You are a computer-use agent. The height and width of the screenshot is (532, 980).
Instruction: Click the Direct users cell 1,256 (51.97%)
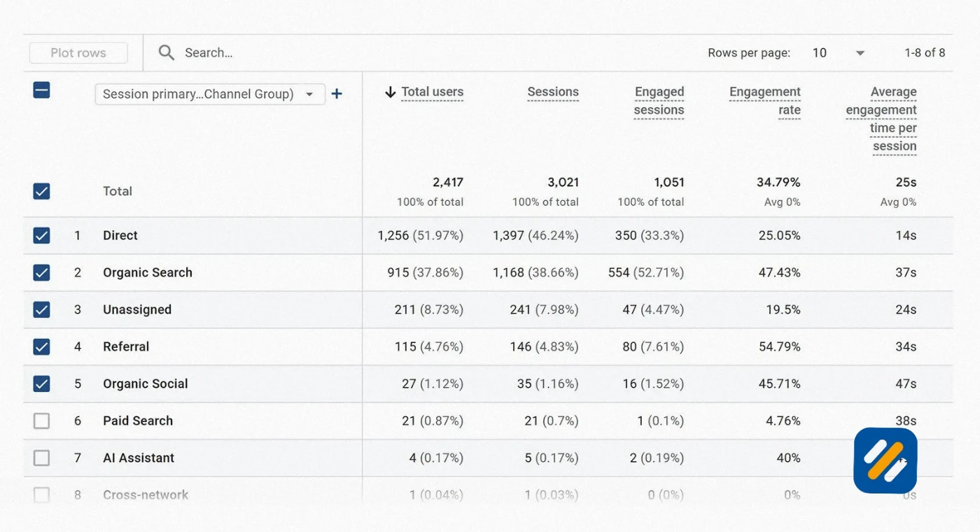point(421,235)
